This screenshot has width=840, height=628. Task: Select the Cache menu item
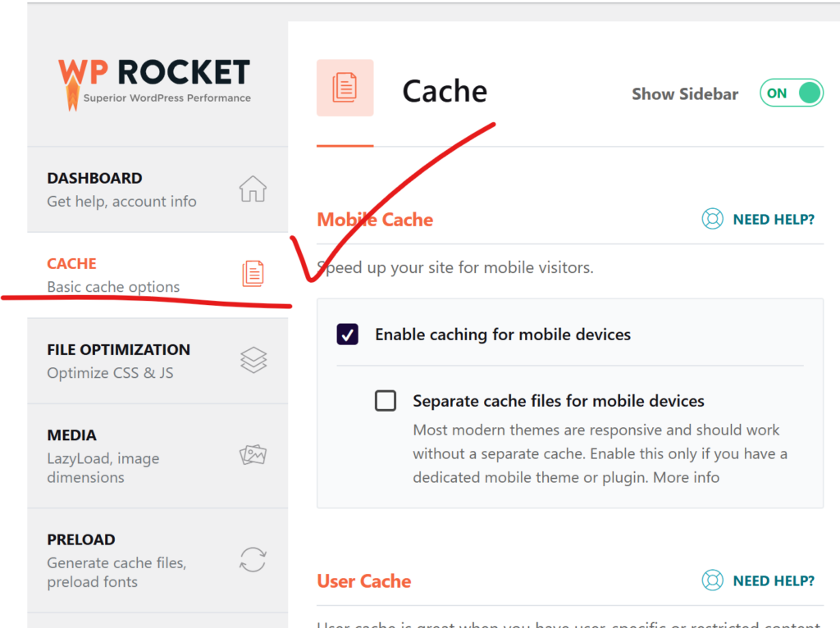tap(157, 275)
